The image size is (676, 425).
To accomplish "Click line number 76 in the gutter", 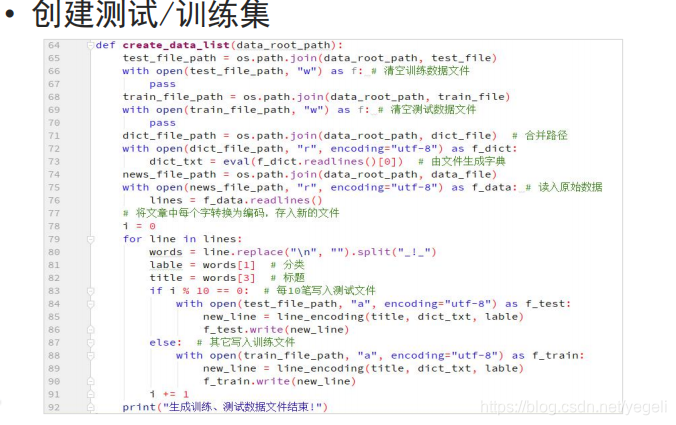I will [54, 200].
